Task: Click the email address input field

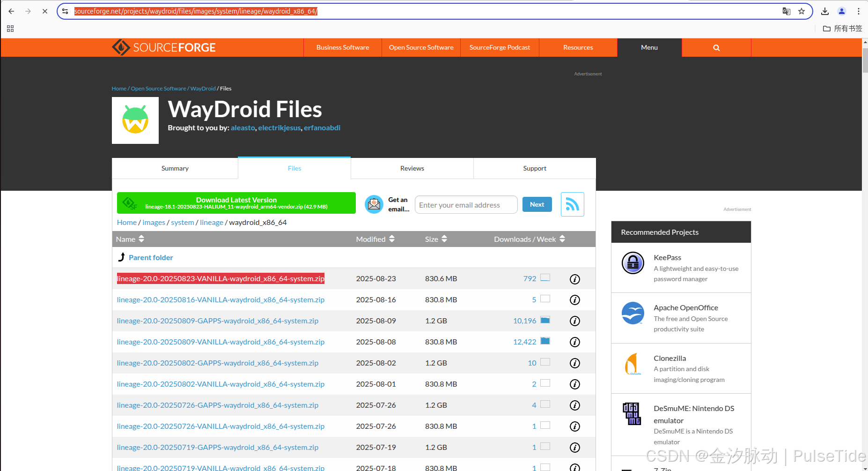Action: tap(466, 205)
